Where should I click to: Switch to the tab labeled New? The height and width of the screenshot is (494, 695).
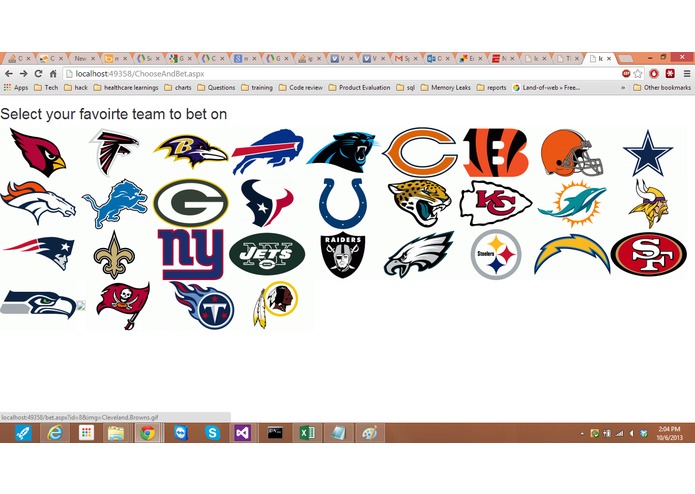point(85,58)
